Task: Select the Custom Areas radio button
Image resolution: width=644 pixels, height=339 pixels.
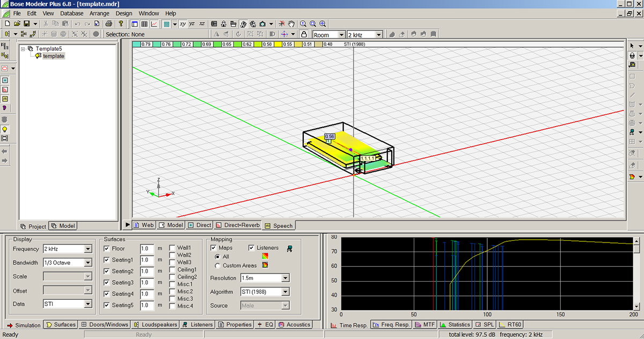Action: tap(217, 266)
